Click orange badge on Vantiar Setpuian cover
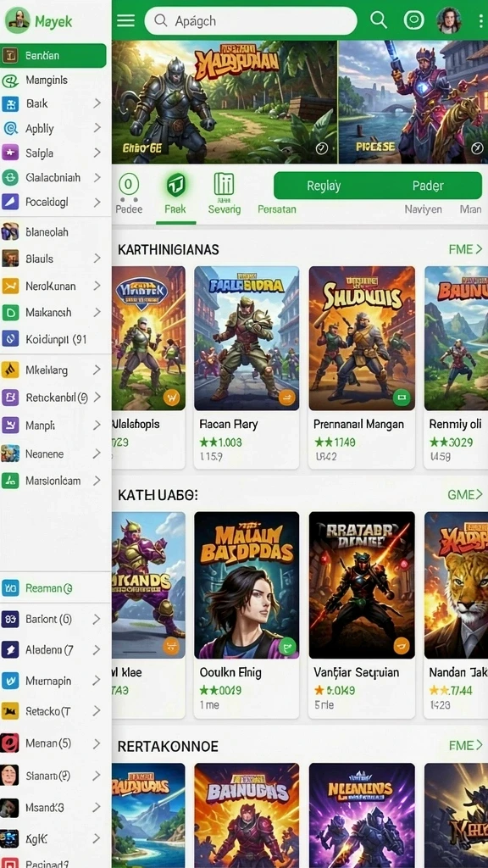 point(402,645)
